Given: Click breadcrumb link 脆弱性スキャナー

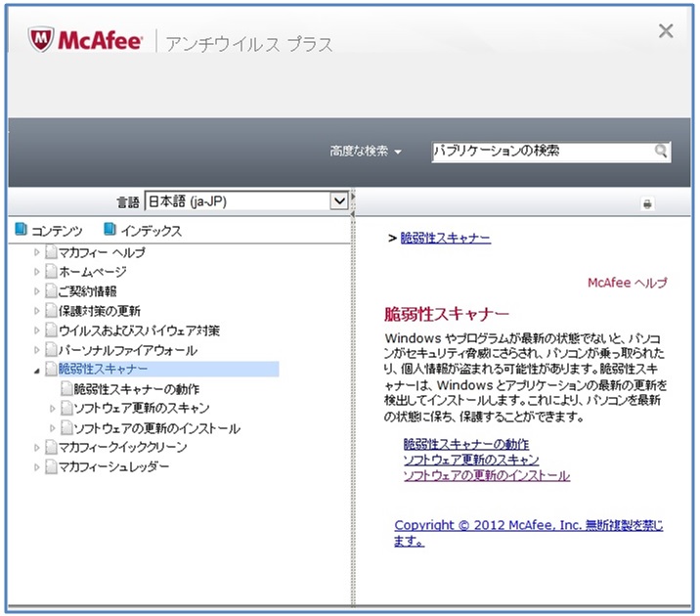Looking at the screenshot, I should [446, 238].
